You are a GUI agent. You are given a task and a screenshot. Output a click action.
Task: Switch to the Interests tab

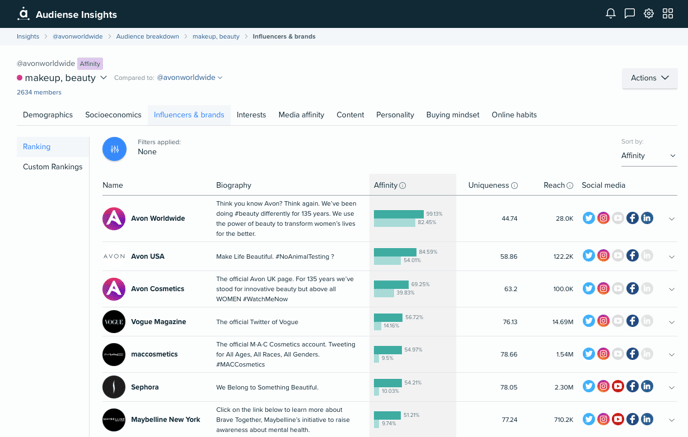251,115
